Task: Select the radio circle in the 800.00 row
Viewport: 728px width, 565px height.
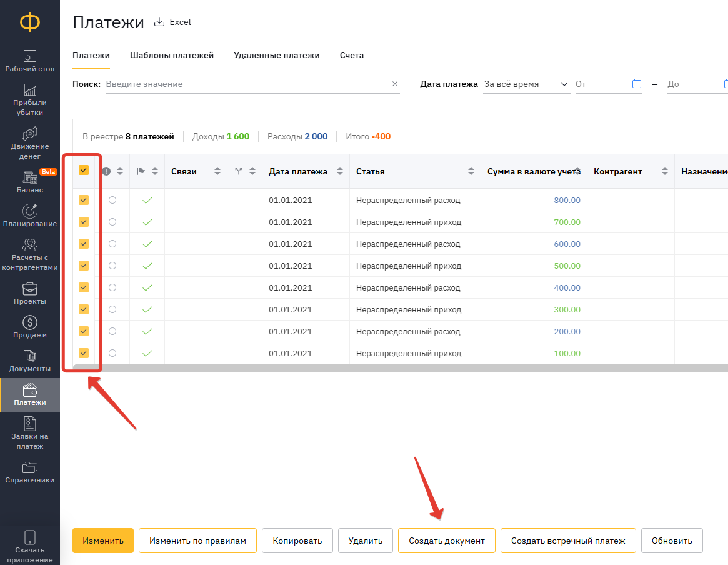Action: click(112, 200)
